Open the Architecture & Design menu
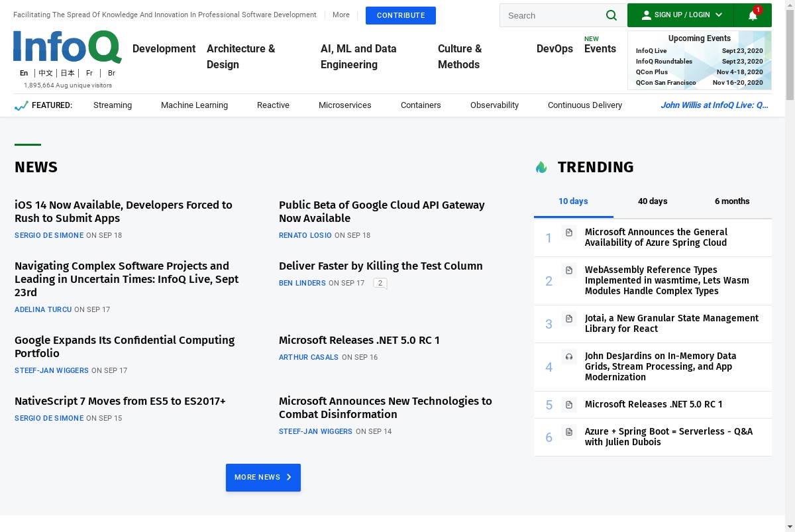Image resolution: width=795 pixels, height=532 pixels. (x=241, y=56)
